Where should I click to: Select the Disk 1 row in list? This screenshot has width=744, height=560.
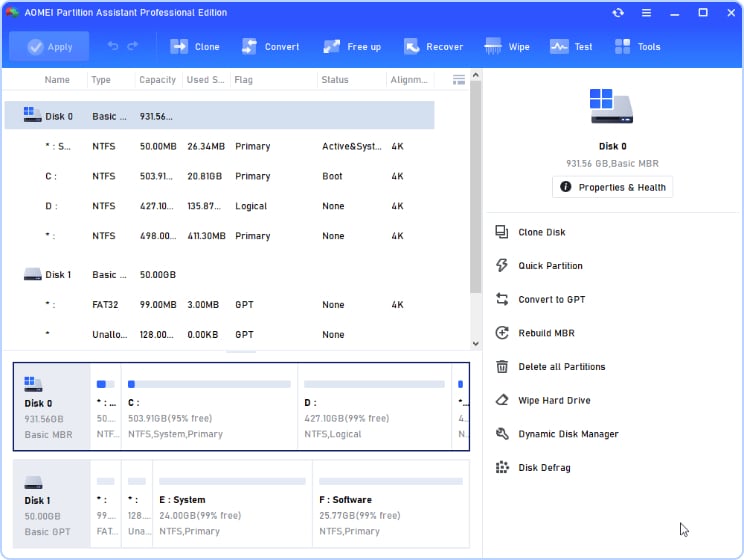point(219,274)
